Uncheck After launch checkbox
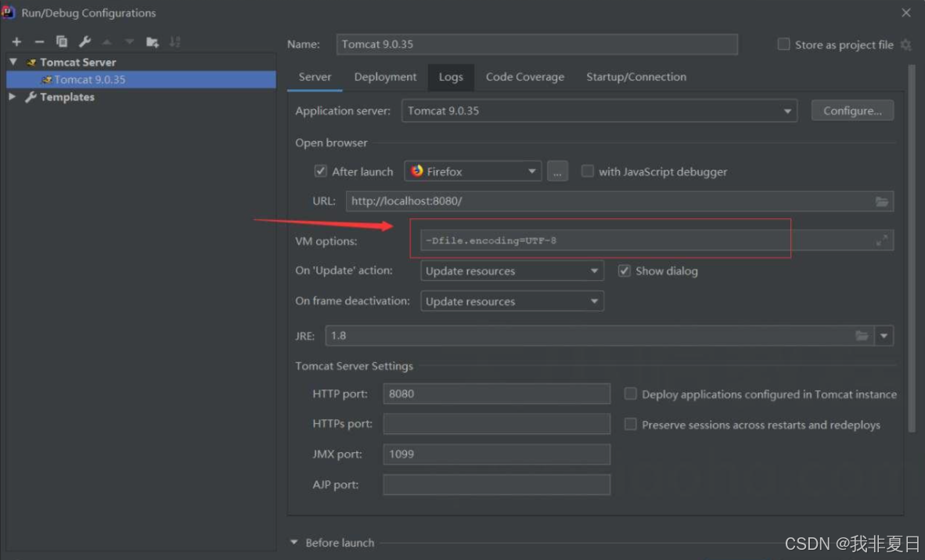This screenshot has height=560, width=925. point(320,171)
